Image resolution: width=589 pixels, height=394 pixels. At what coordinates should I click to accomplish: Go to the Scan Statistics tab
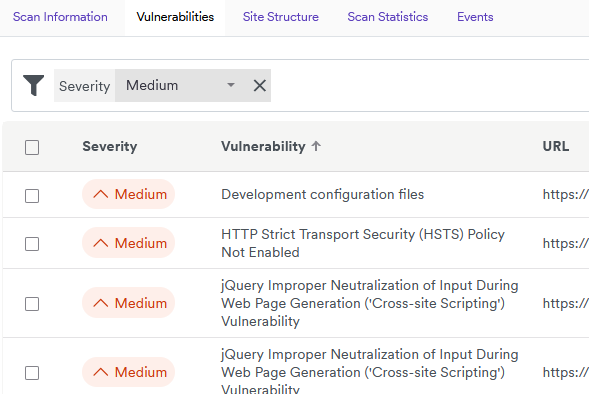click(x=388, y=17)
